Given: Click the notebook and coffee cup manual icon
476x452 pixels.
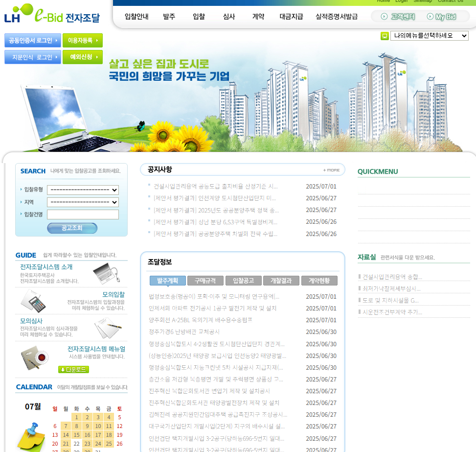Looking at the screenshot, I should tap(35, 358).
